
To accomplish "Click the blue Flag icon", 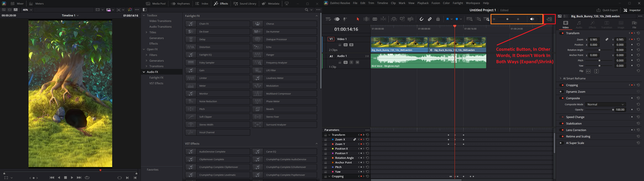I will [x=447, y=19].
